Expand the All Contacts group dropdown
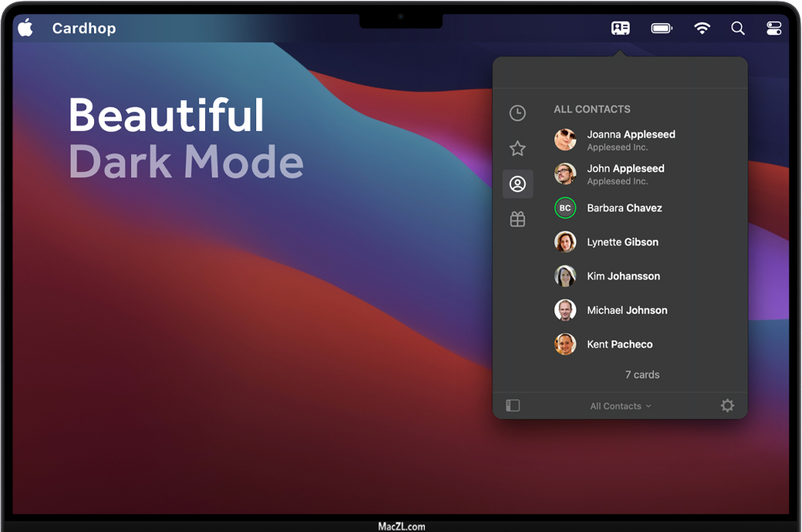 pos(621,406)
